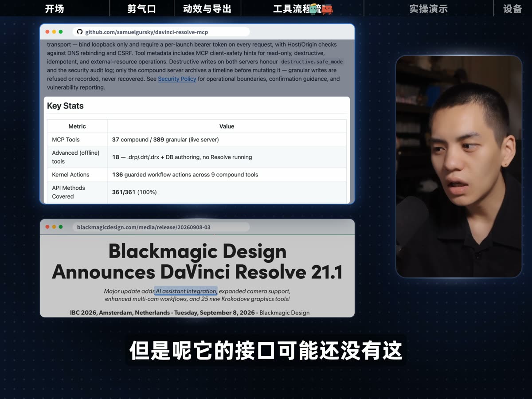Click the 361/361 (100%) value

pos(134,192)
